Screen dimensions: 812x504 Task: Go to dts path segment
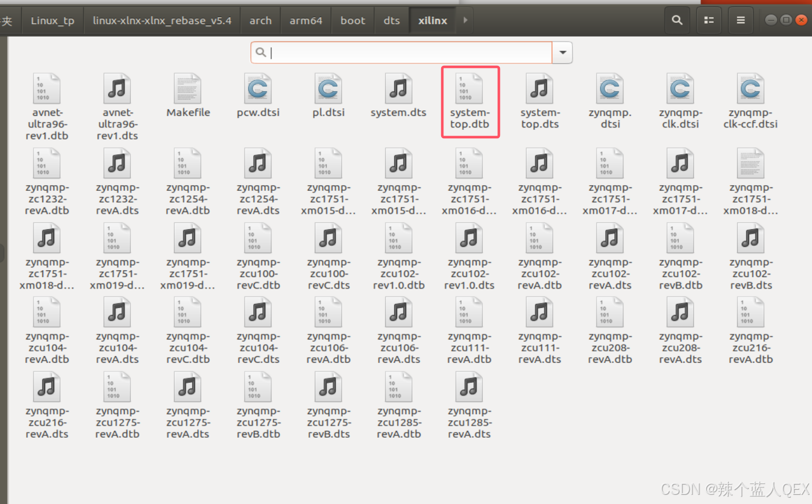[x=391, y=21]
